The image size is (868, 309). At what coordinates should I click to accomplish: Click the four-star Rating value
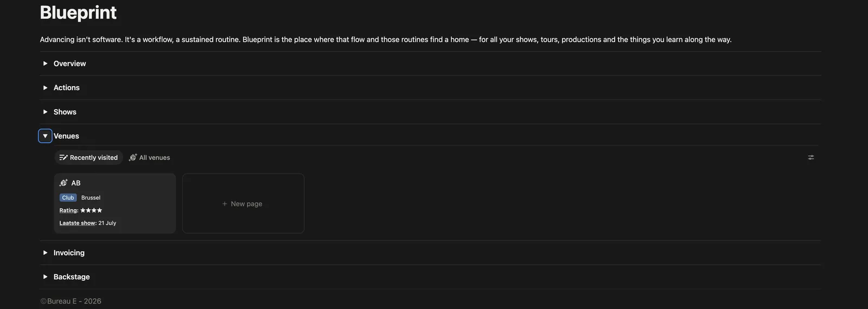pos(91,210)
